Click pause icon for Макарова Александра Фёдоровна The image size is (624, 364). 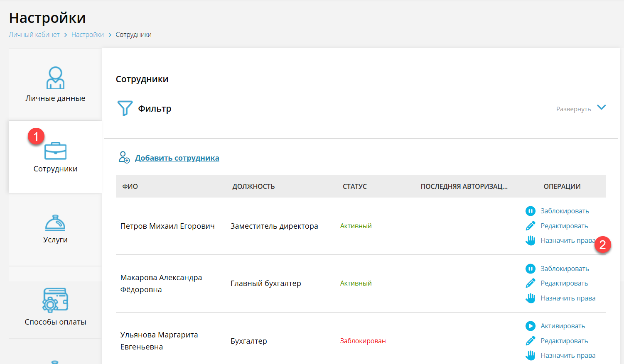[x=531, y=269]
